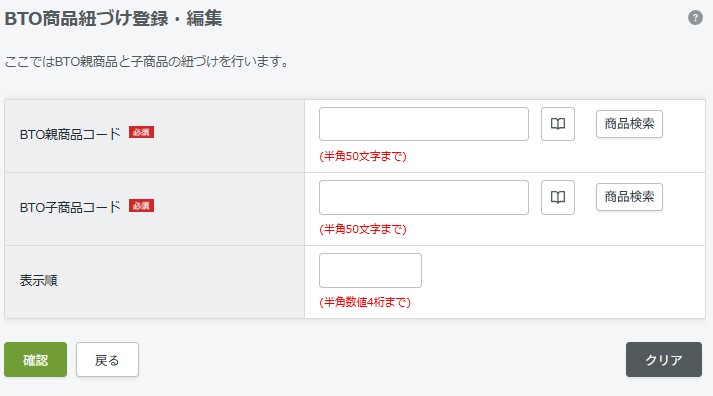713x396 pixels.
Task: Click the green 確認 button
Action: pos(35,360)
